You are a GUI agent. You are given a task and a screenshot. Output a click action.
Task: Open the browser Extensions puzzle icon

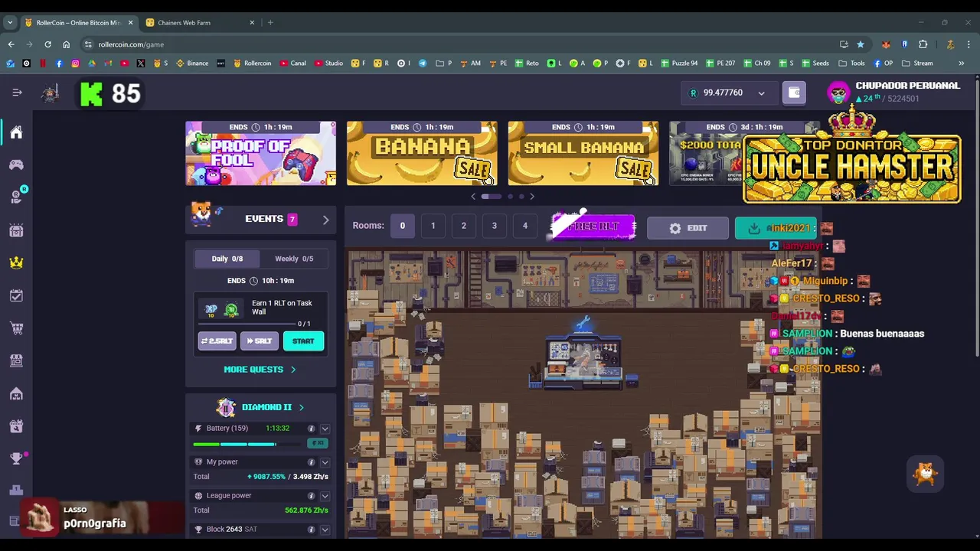click(x=923, y=44)
